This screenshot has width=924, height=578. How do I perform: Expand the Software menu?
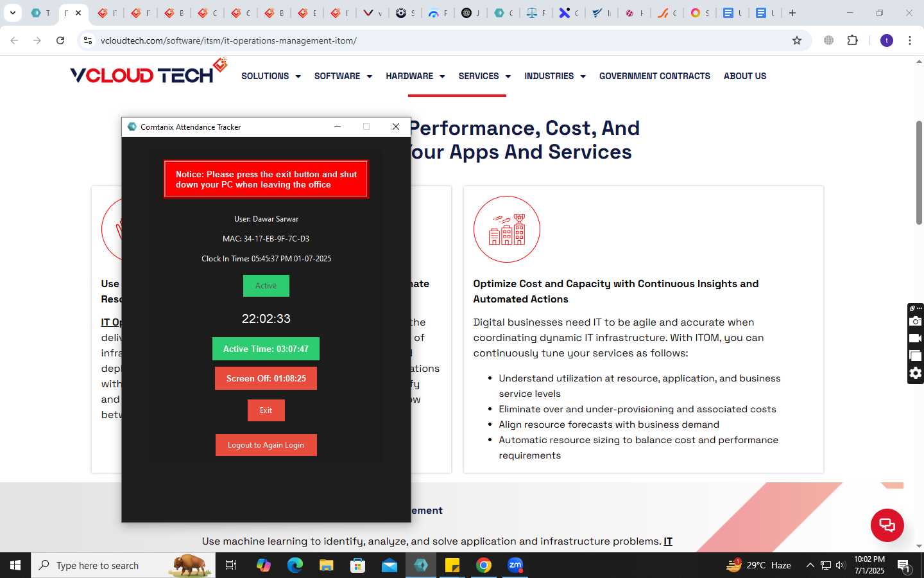(x=343, y=76)
